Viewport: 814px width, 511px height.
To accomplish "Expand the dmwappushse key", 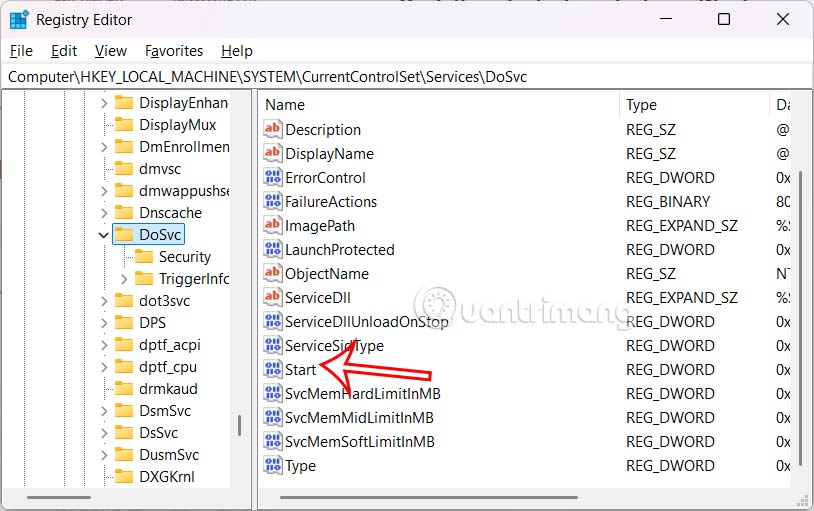I will (x=104, y=191).
